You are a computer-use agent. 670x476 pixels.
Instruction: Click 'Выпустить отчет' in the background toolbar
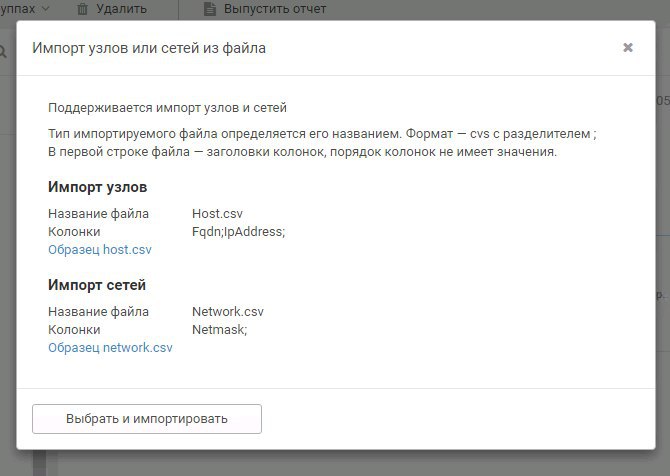(x=275, y=9)
